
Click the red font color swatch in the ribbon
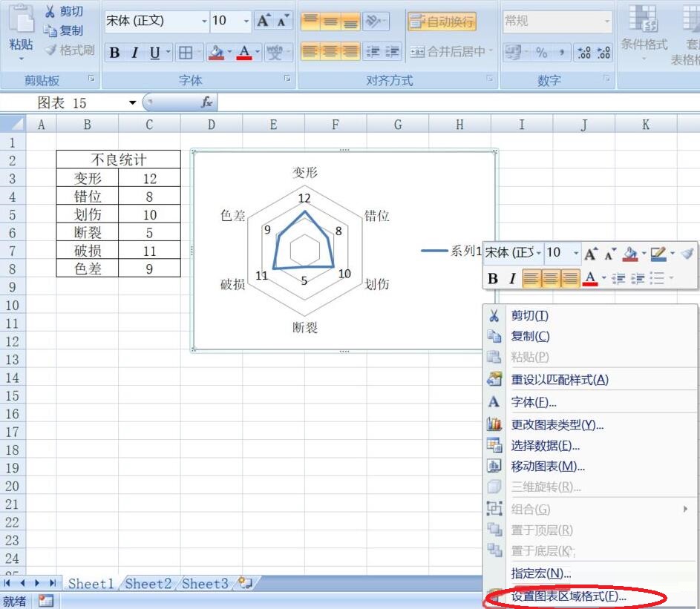[x=243, y=52]
